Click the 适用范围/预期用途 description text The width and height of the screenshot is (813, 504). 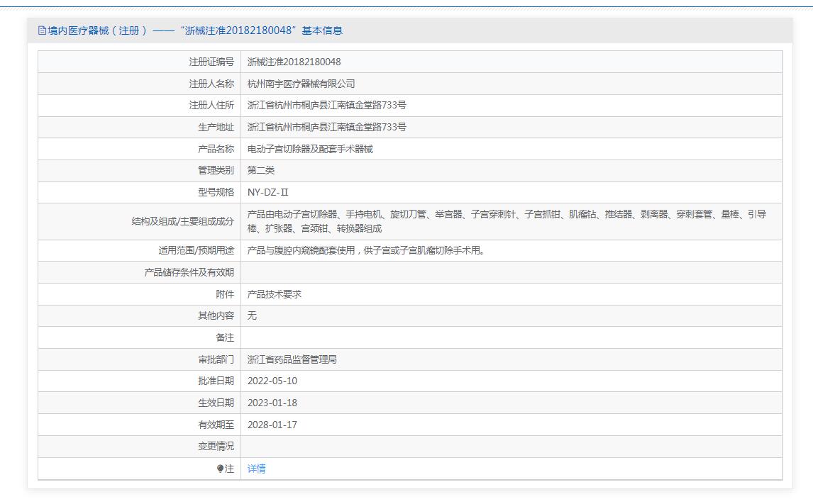point(366,250)
